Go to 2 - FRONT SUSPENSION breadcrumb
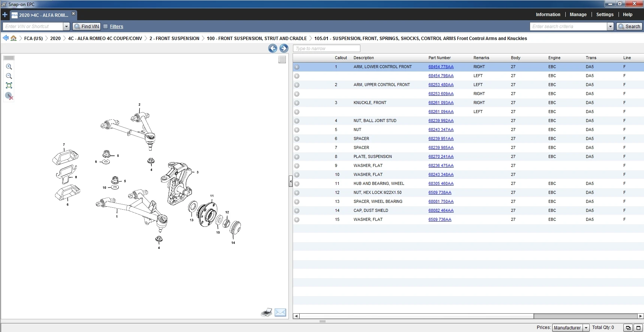 pos(174,39)
